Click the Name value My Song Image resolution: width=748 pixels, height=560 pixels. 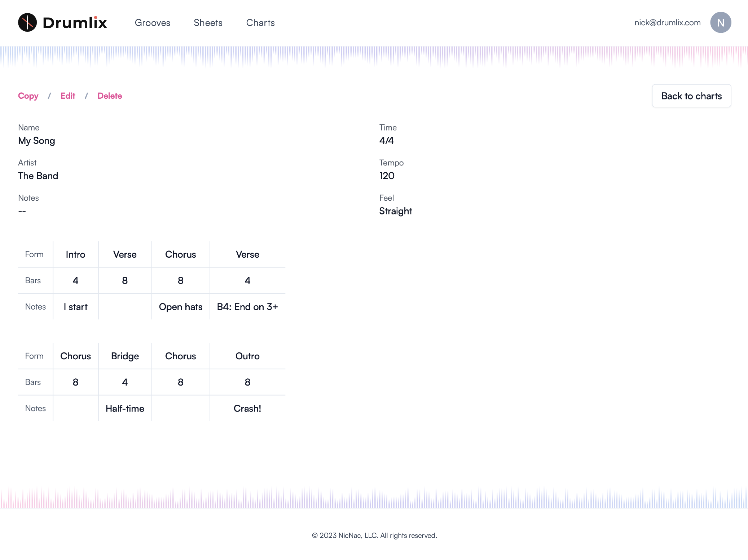click(36, 141)
